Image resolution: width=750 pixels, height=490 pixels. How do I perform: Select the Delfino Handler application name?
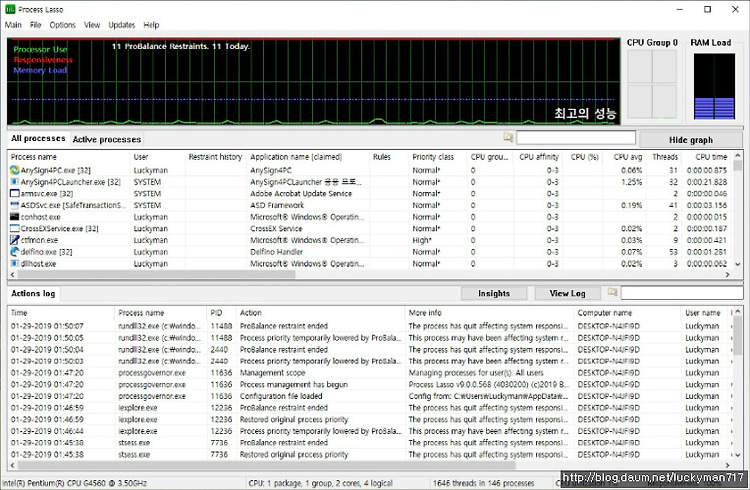pyautogui.click(x=276, y=252)
